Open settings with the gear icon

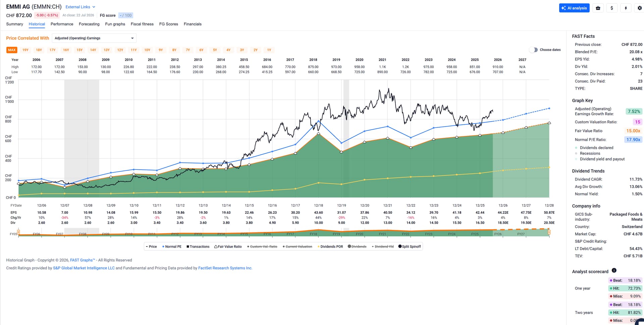(x=640, y=8)
